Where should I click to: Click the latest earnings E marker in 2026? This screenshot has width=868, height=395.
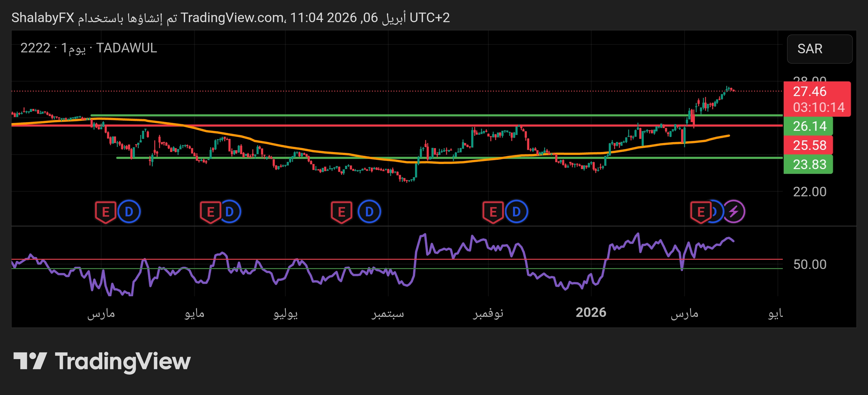click(701, 212)
